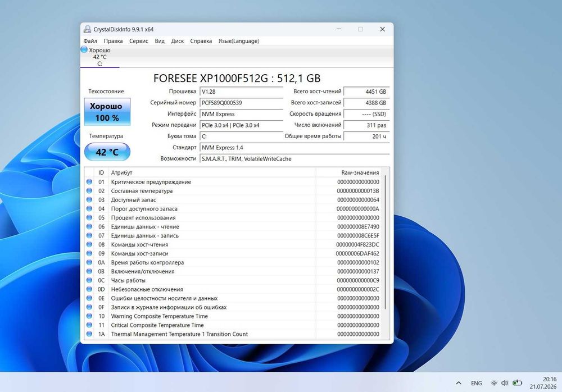
Task: Open the Файл menu
Action: (x=90, y=41)
